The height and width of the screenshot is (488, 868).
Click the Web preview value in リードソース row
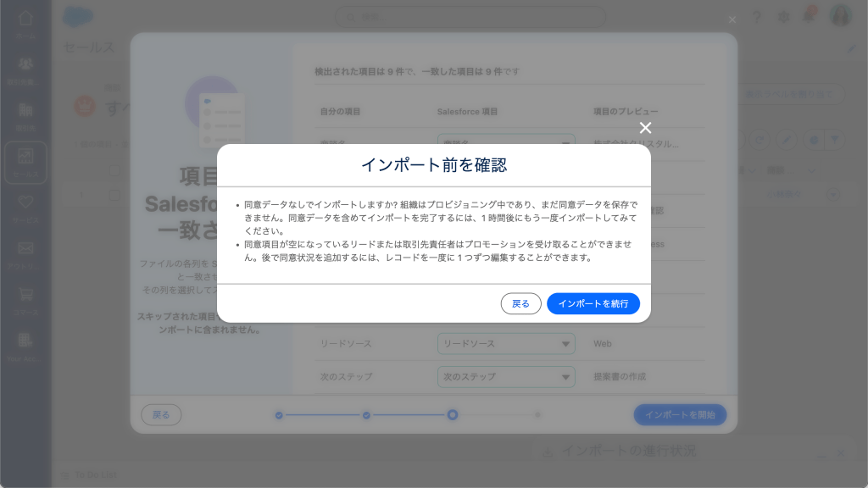pyautogui.click(x=603, y=344)
